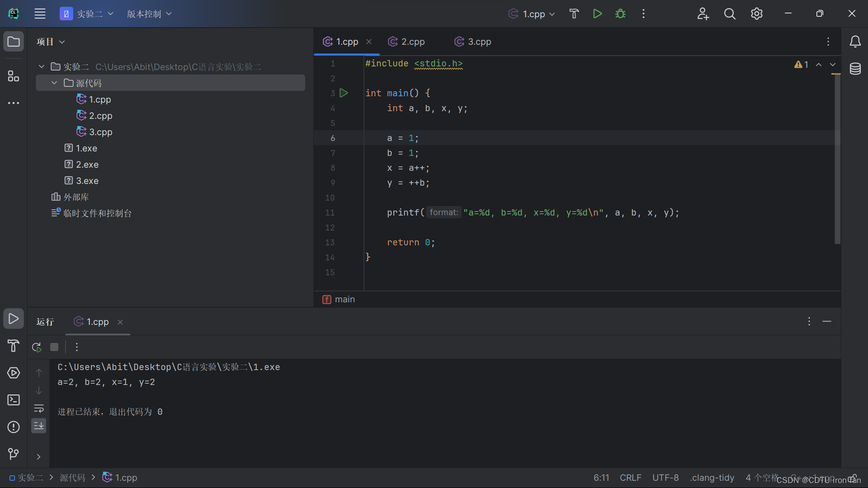
Task: Click the editor vertical scrollbar
Action: [837, 158]
